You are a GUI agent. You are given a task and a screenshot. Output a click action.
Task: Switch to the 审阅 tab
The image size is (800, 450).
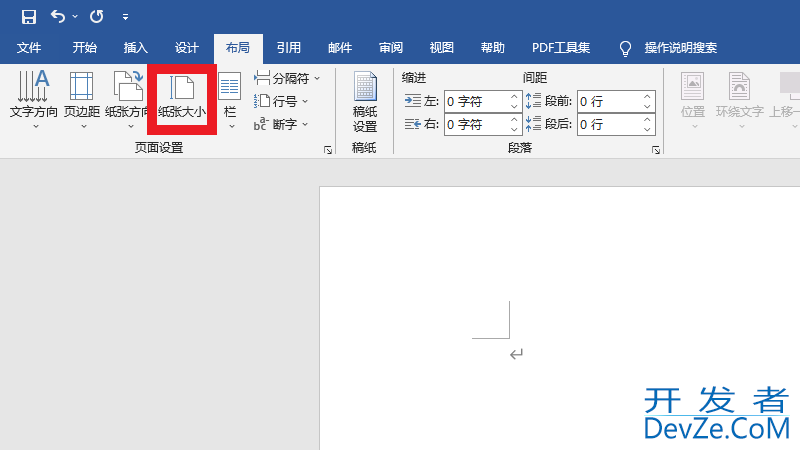pos(391,48)
